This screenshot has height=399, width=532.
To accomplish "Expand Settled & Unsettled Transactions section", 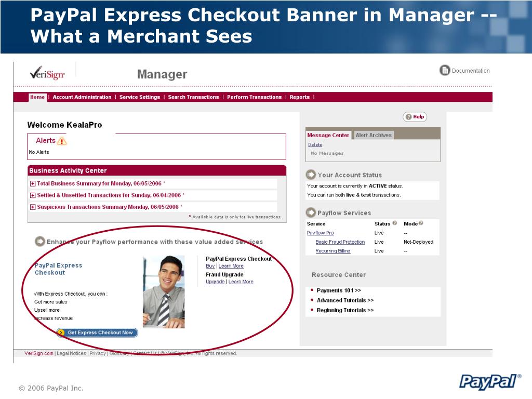I will click(33, 195).
